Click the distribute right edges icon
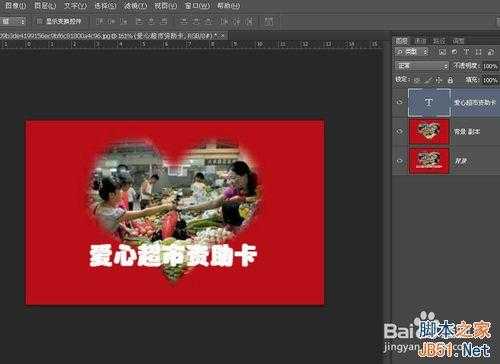Screen dimensions: 500x364 (x=249, y=21)
